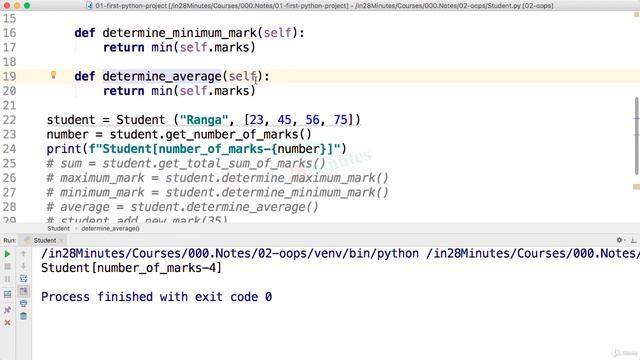Click the commented '# average' line 28
The image size is (640, 360).
tap(182, 207)
